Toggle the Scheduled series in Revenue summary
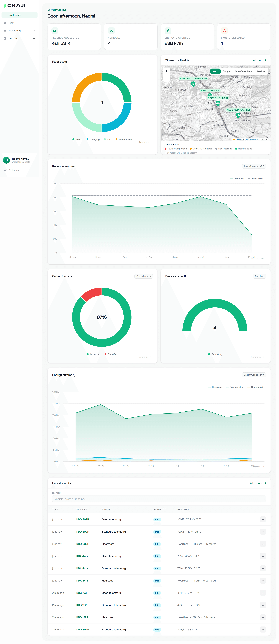Image resolution: width=279 pixels, height=644 pixels. click(x=255, y=178)
